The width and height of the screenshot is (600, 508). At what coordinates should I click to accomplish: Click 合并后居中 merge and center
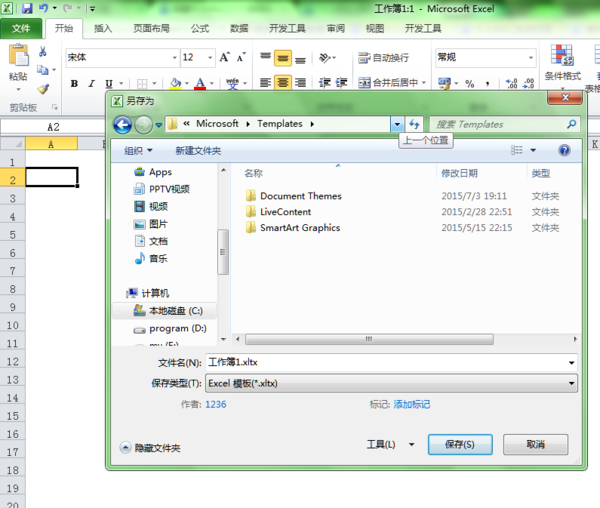388,83
